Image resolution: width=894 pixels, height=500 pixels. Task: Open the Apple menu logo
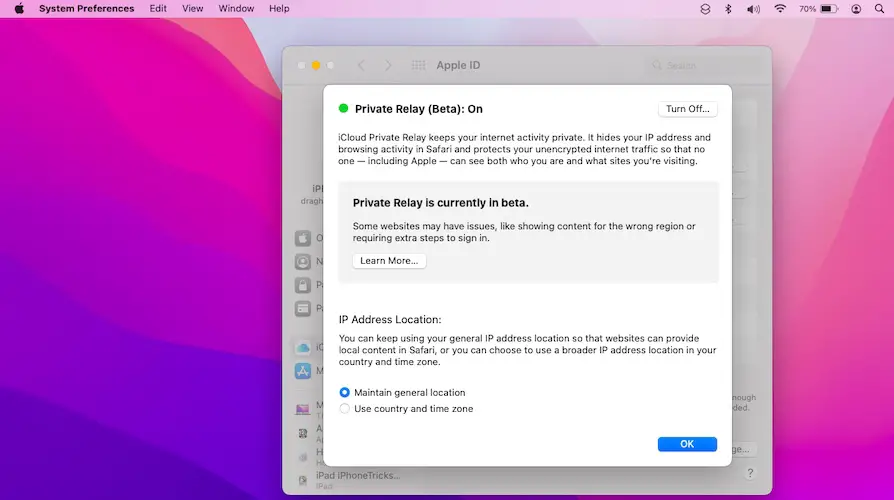click(x=18, y=9)
